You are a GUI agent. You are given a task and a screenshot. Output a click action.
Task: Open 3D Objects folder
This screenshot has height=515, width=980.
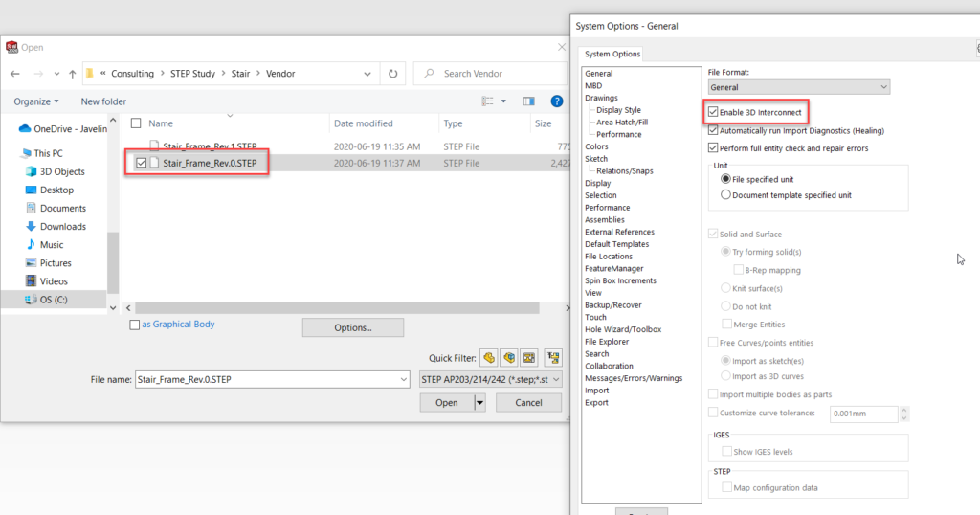point(55,171)
